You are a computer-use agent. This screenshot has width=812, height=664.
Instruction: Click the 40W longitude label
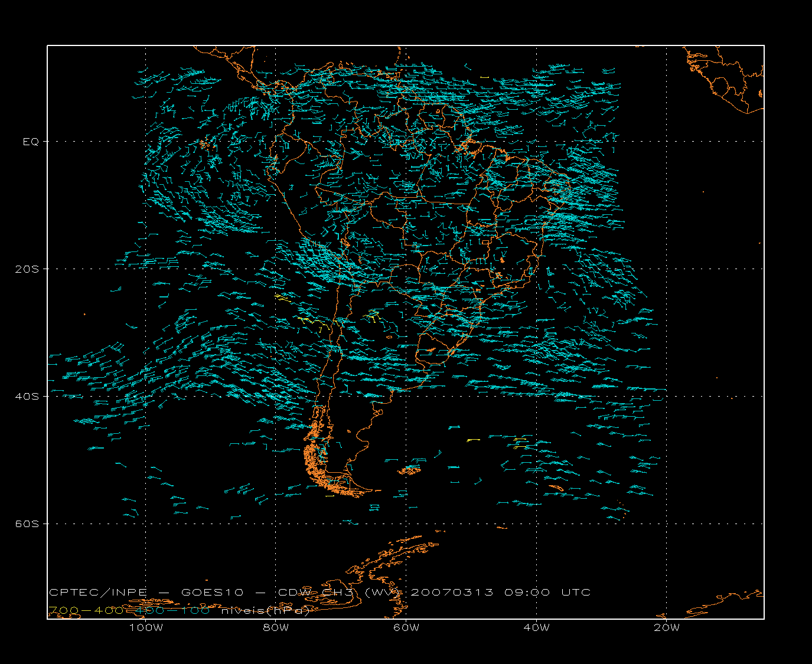(537, 627)
